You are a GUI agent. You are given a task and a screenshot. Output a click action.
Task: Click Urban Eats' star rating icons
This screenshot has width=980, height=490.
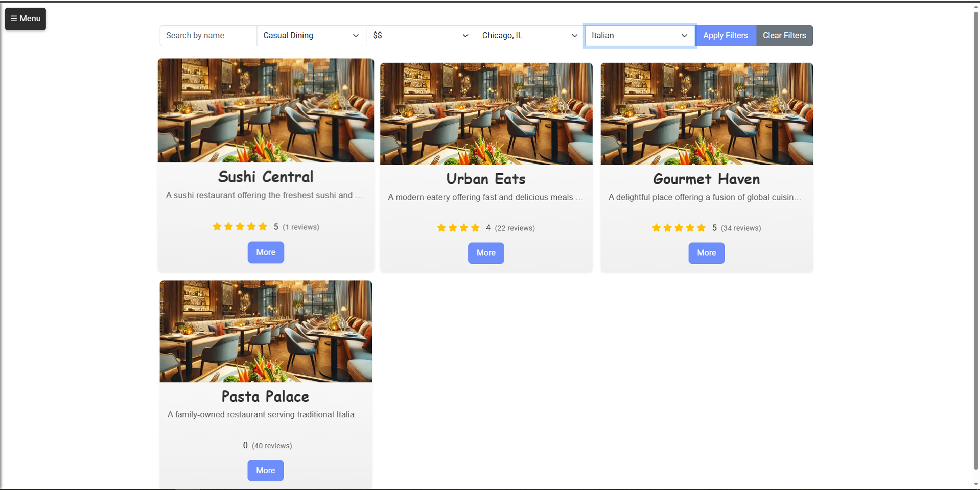458,228
